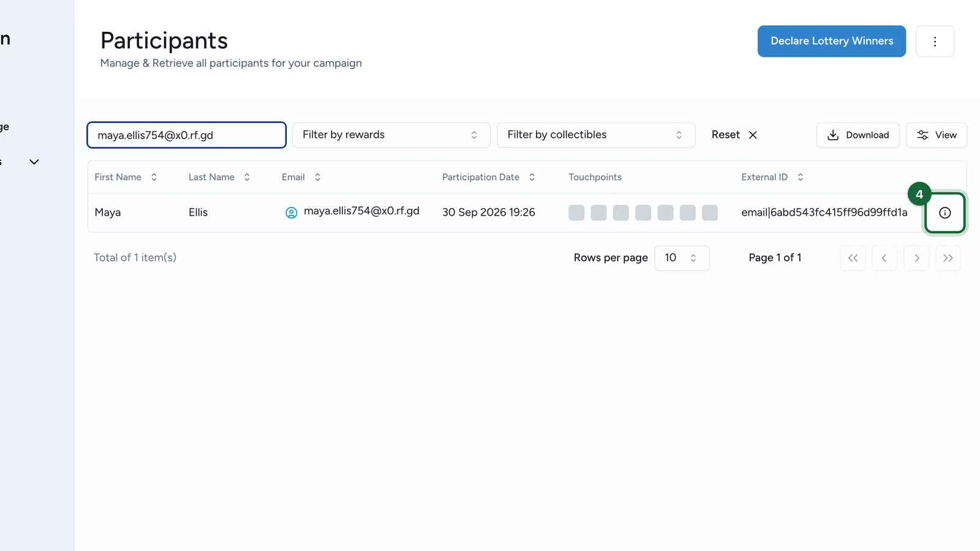
Task: Click the three-dot more options button
Action: click(935, 41)
